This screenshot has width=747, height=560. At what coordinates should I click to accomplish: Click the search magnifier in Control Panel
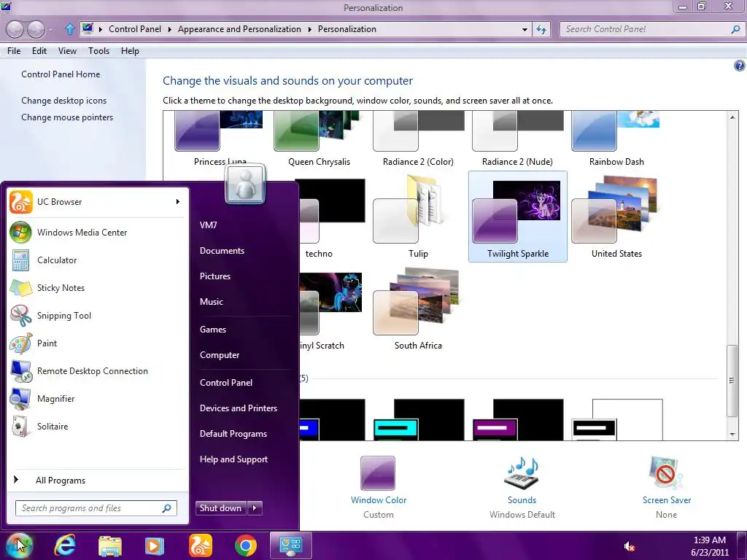pos(735,29)
